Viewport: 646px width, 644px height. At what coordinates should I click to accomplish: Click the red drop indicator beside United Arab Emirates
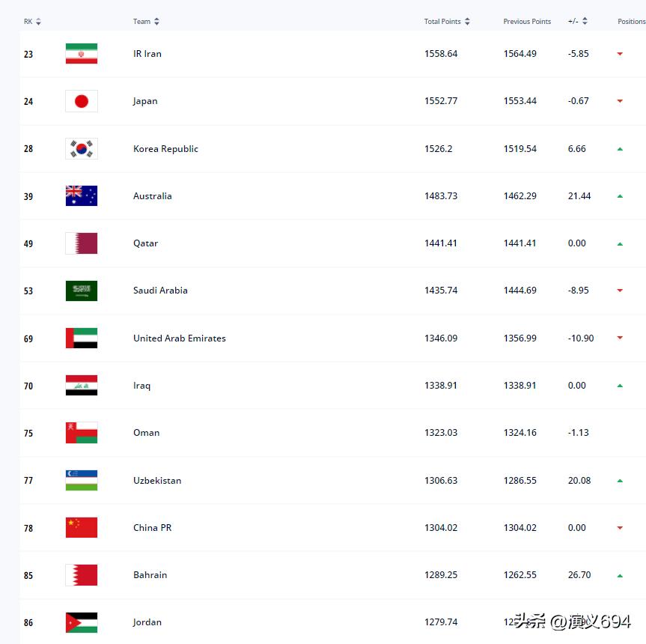[x=620, y=338]
